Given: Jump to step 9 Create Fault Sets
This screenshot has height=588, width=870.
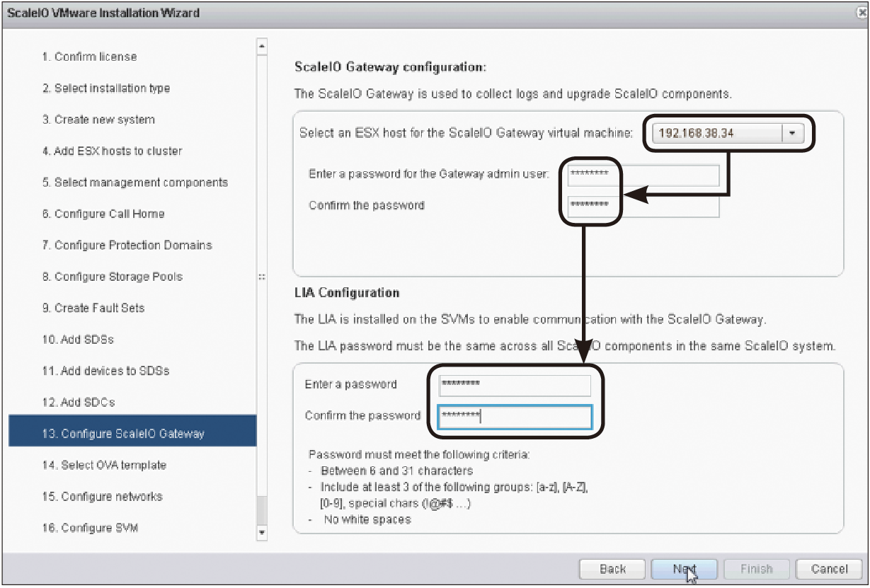Looking at the screenshot, I should click(x=93, y=308).
